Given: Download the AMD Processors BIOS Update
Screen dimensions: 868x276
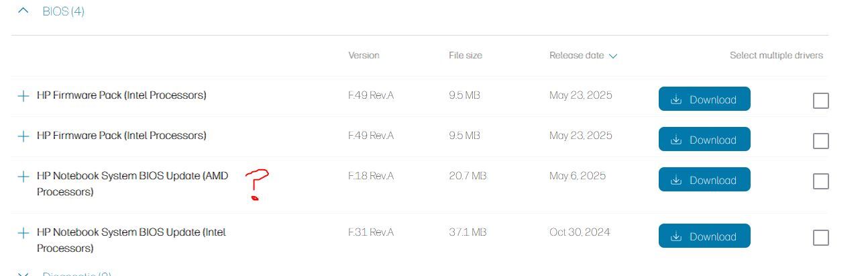Looking at the screenshot, I should pyautogui.click(x=704, y=180).
